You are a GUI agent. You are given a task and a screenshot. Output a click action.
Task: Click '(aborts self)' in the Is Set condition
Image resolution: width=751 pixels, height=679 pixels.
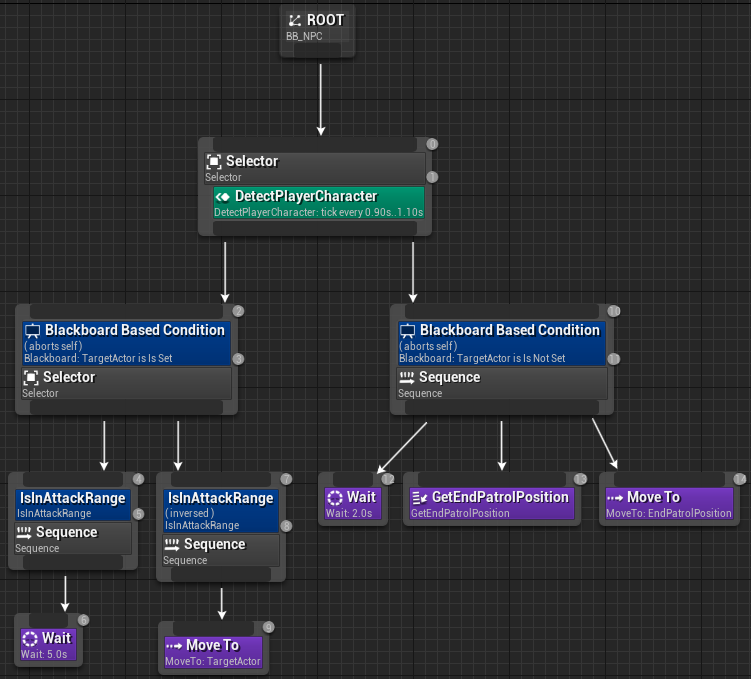(x=53, y=346)
